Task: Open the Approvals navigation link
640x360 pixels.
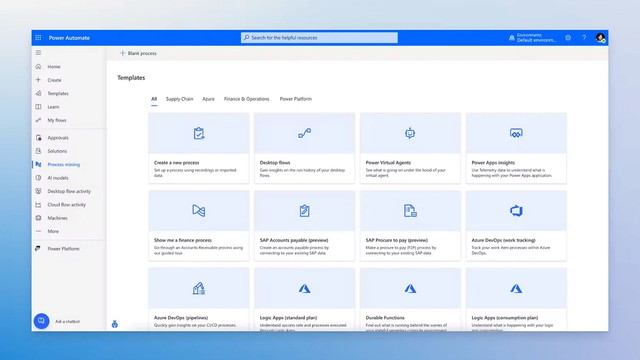Action: 58,138
